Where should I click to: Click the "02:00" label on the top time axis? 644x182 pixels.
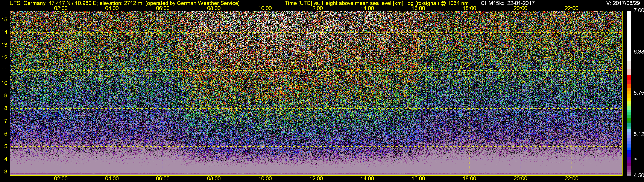pyautogui.click(x=61, y=8)
